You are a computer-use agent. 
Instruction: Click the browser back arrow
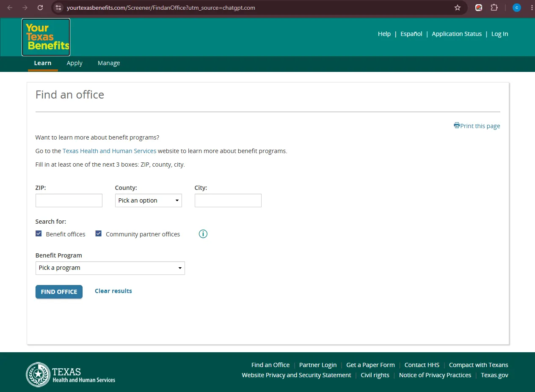[x=10, y=8]
